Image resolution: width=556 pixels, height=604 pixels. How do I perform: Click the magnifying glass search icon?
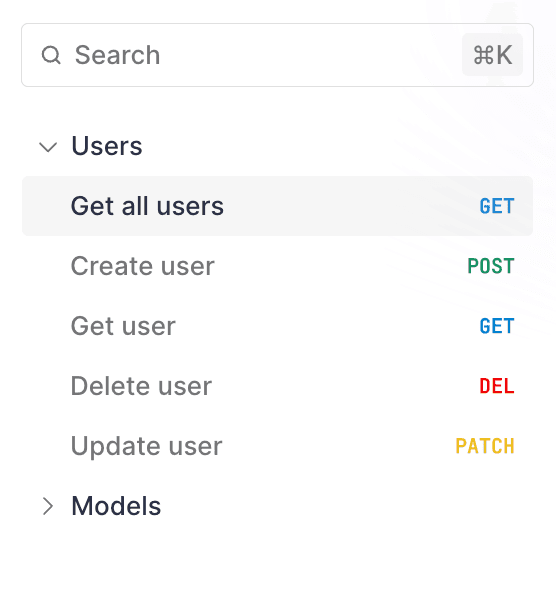point(51,55)
